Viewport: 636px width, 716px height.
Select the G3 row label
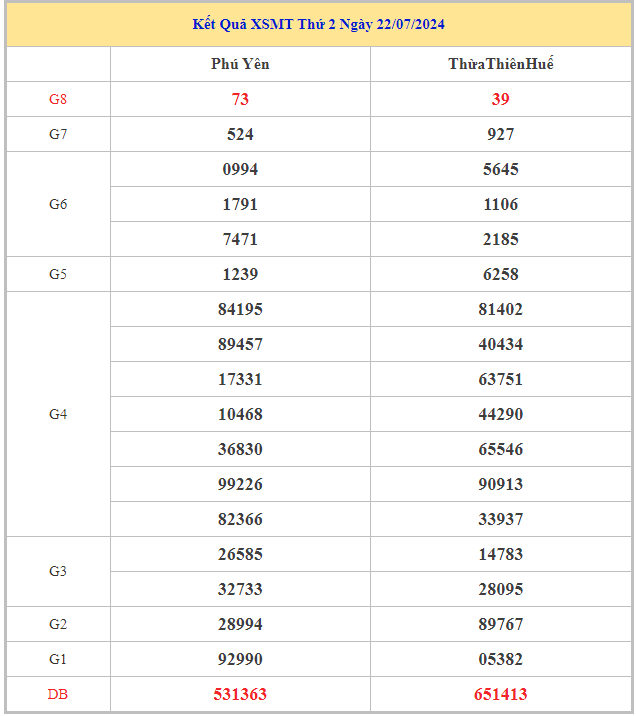point(58,571)
